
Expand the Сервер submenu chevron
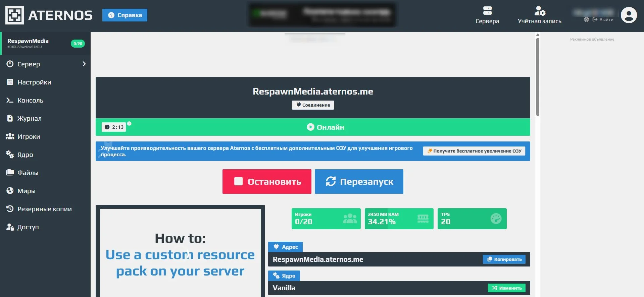[x=84, y=64]
